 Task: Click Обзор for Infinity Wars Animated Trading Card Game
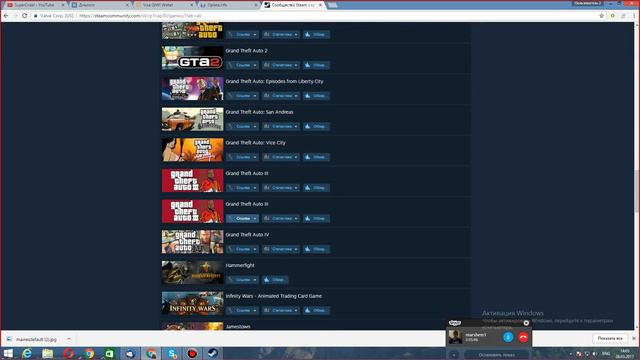tap(316, 310)
